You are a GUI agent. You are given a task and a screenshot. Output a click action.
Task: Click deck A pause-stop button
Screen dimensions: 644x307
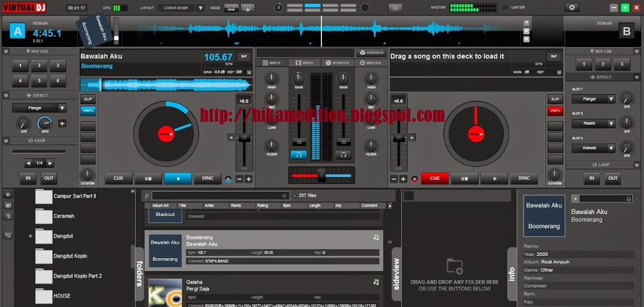click(x=148, y=178)
